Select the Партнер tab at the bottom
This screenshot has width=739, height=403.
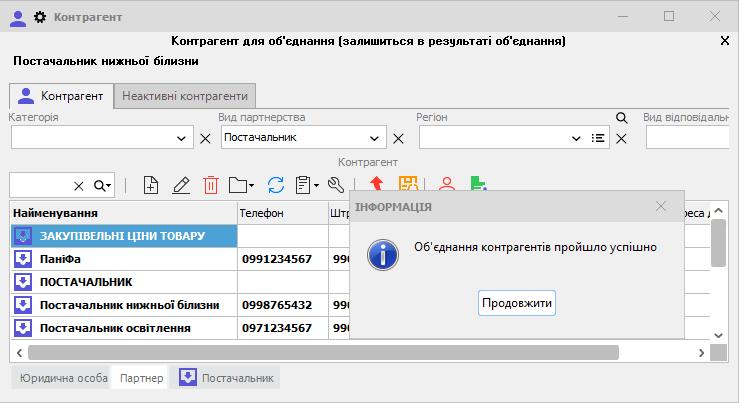click(x=141, y=378)
